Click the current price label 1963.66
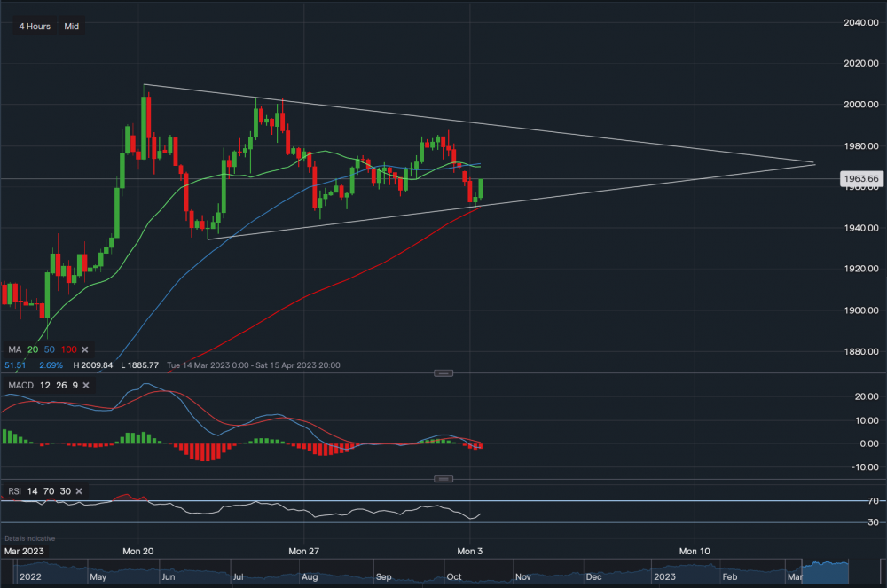887x588 pixels. 860,179
